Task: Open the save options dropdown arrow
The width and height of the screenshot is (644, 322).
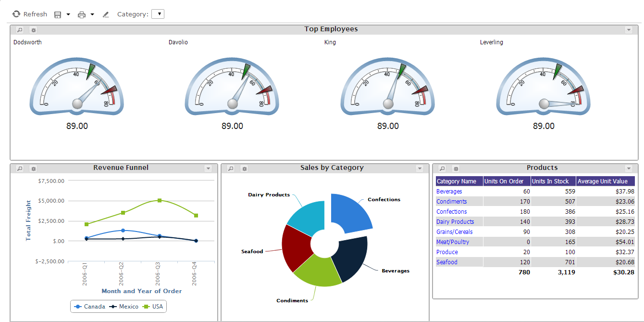Action: (x=68, y=14)
